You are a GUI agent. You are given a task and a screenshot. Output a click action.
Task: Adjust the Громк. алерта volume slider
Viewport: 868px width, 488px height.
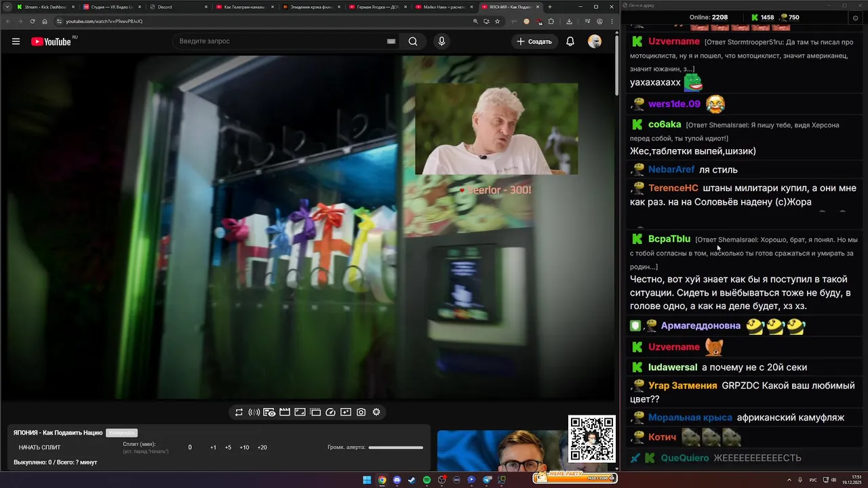pyautogui.click(x=395, y=447)
